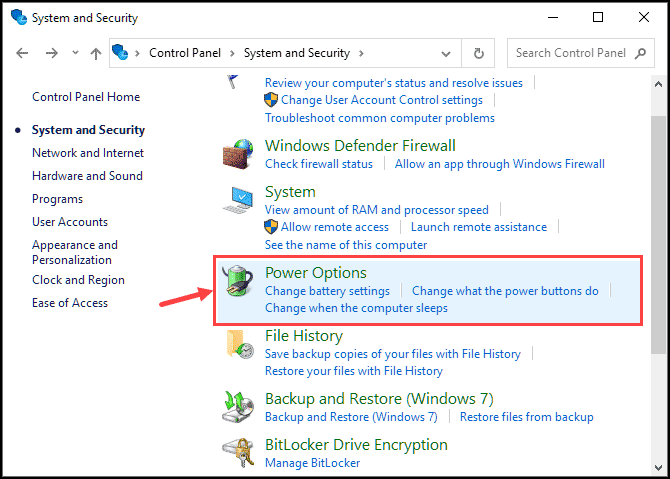Minimize the System and Security window

pos(553,18)
